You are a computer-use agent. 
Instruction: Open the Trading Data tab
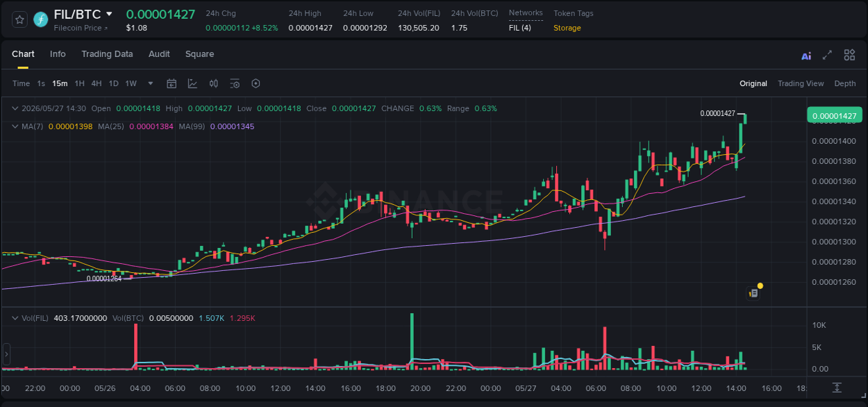point(107,54)
